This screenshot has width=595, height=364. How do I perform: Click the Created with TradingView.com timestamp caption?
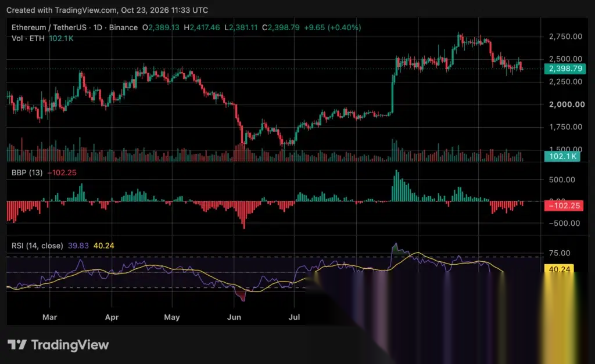(x=107, y=10)
